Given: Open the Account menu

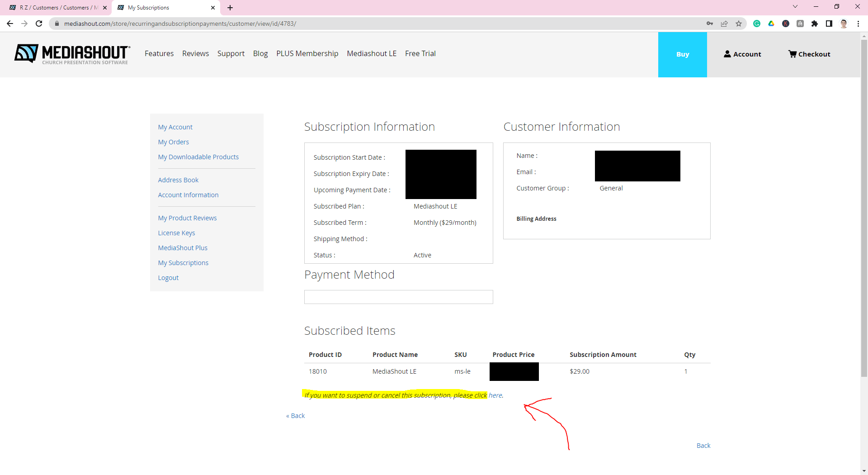Looking at the screenshot, I should pyautogui.click(x=742, y=54).
